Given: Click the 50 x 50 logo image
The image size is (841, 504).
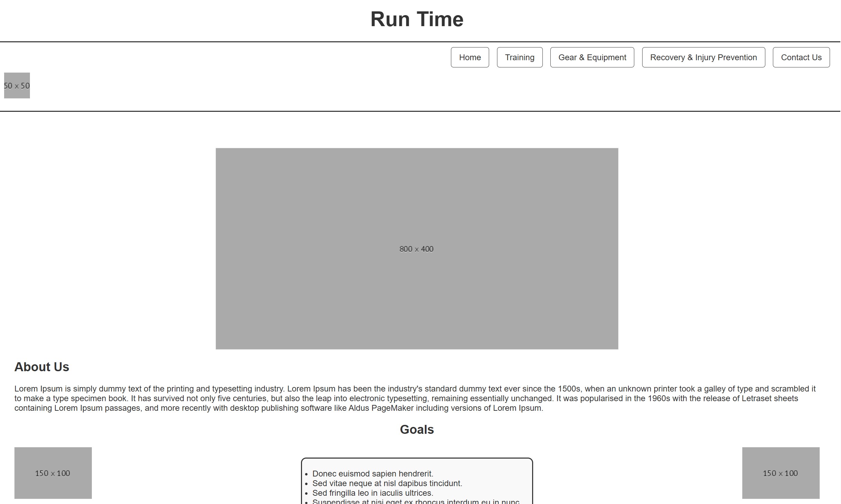Looking at the screenshot, I should click(x=17, y=85).
